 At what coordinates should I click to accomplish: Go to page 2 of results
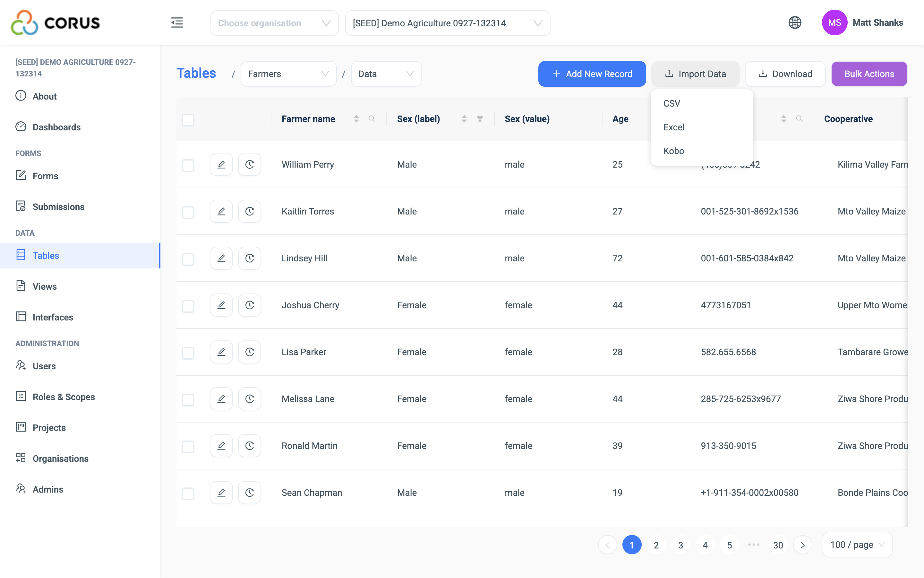pyautogui.click(x=656, y=545)
